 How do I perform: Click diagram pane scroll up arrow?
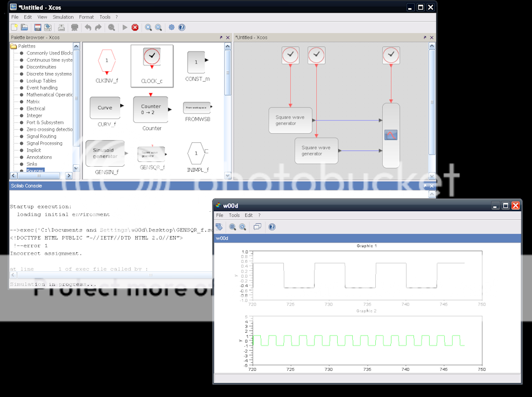tap(432, 46)
